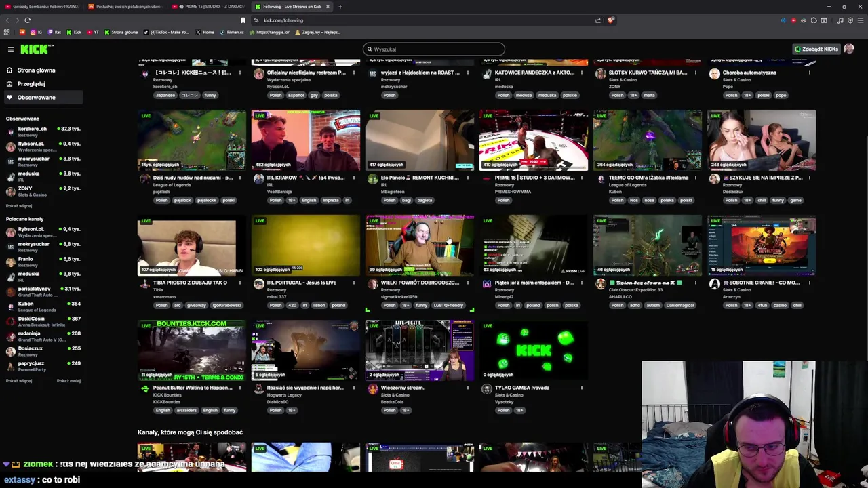This screenshot has height=488, width=868.
Task: Click the Zdobądź KICKs button
Action: [816, 49]
